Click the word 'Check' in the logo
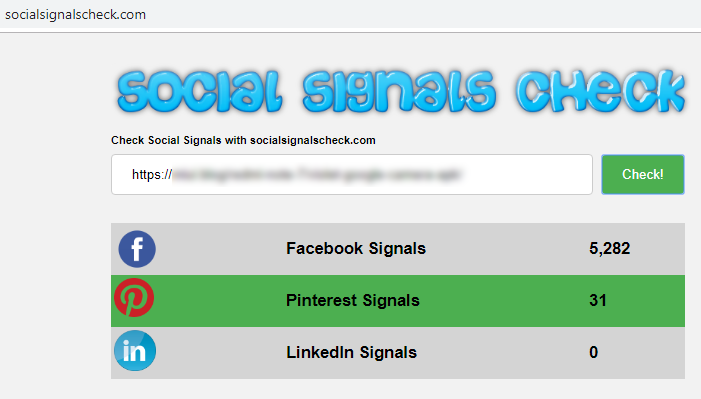The width and height of the screenshot is (701, 399). (601, 91)
